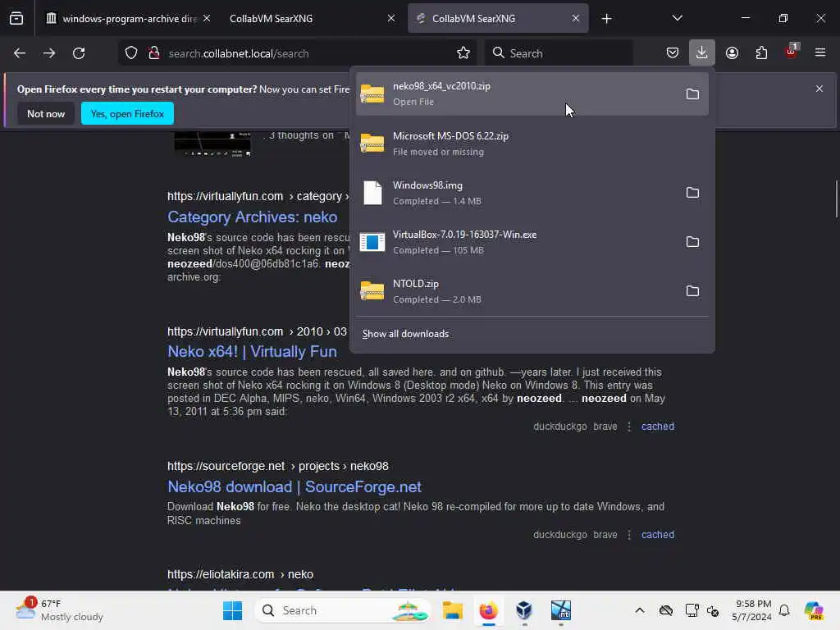This screenshot has width=840, height=630.
Task: Bookmark this page with the star icon
Action: pyautogui.click(x=463, y=53)
